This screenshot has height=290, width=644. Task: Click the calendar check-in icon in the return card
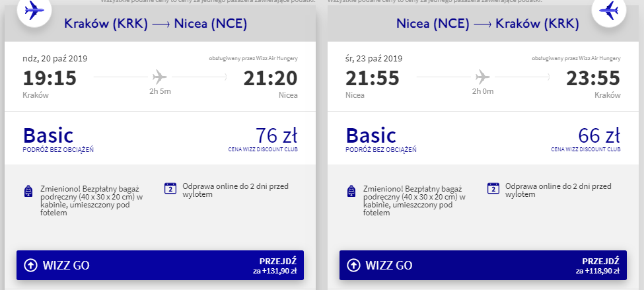point(493,188)
